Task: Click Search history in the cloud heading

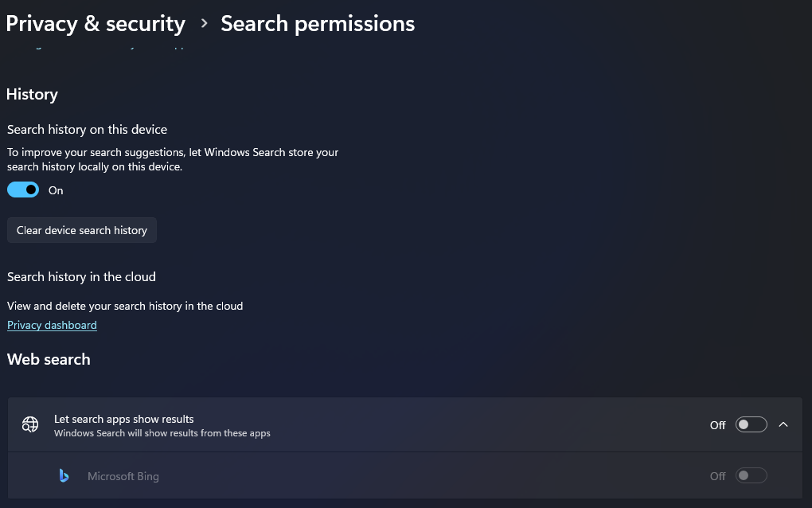Action: coord(81,277)
